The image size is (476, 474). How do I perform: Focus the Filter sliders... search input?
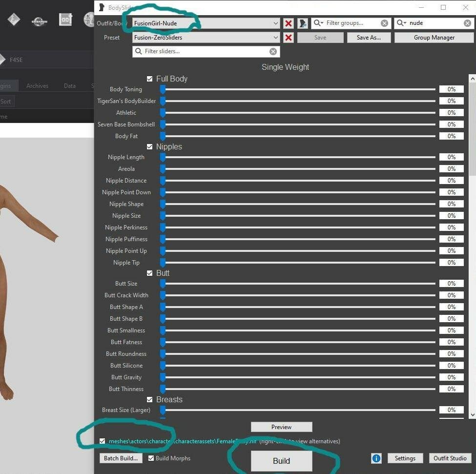pos(206,52)
